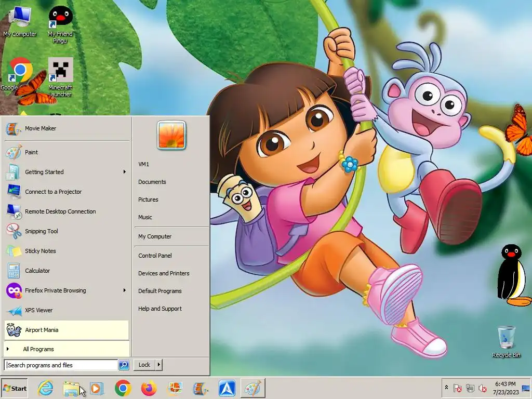Launch Paint from the Start menu

(67, 152)
